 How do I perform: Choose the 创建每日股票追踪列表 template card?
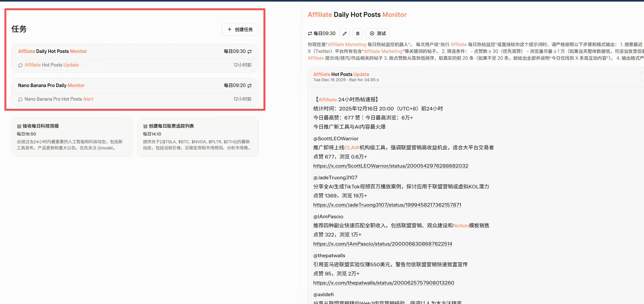pos(198,137)
